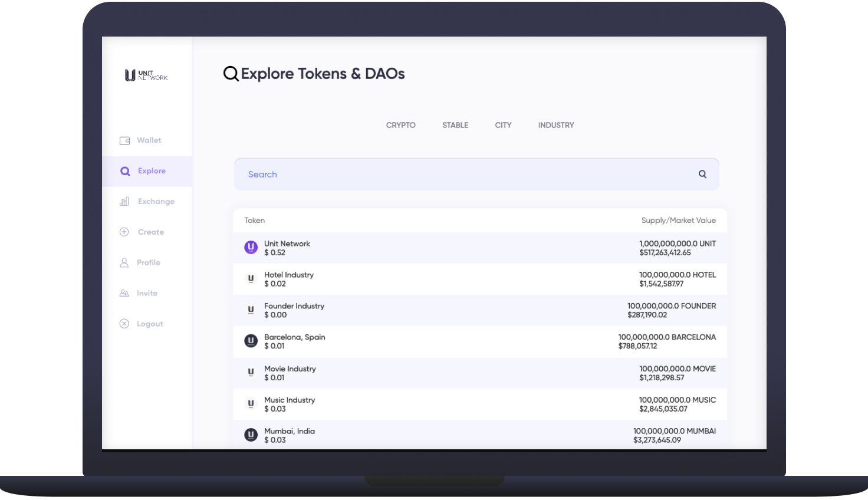Click the $517,263,412.65 market value

[665, 252]
